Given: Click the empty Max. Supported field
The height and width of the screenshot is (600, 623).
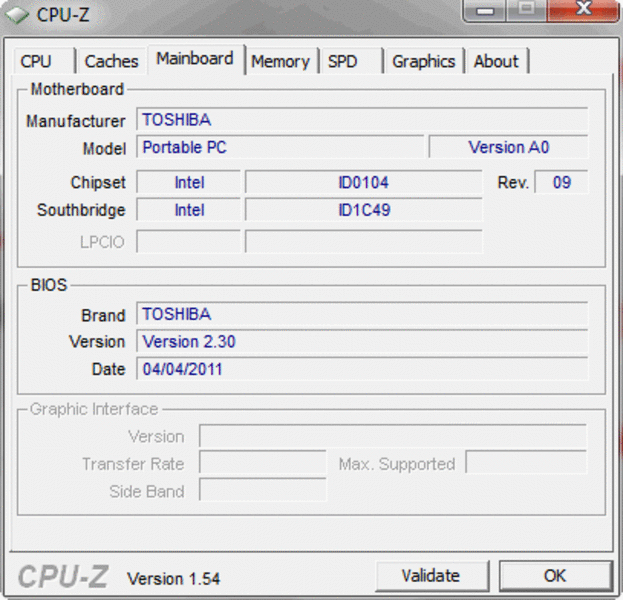Looking at the screenshot, I should click(526, 463).
